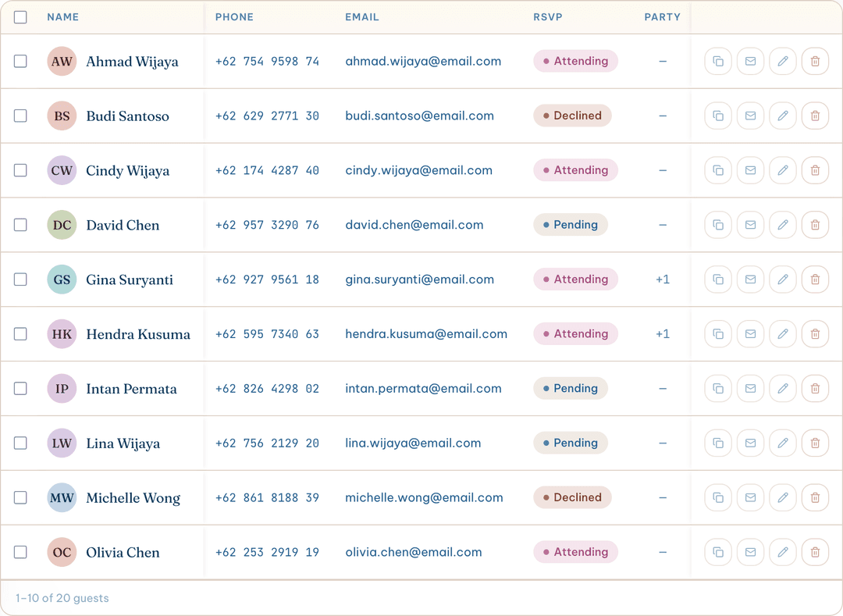Select Hendra Kusuma's checkbox
This screenshot has width=843, height=616.
point(20,334)
